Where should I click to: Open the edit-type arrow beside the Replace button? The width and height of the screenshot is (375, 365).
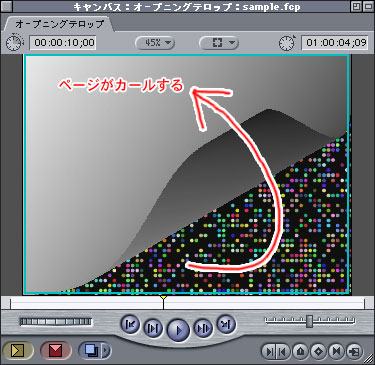tap(106, 350)
